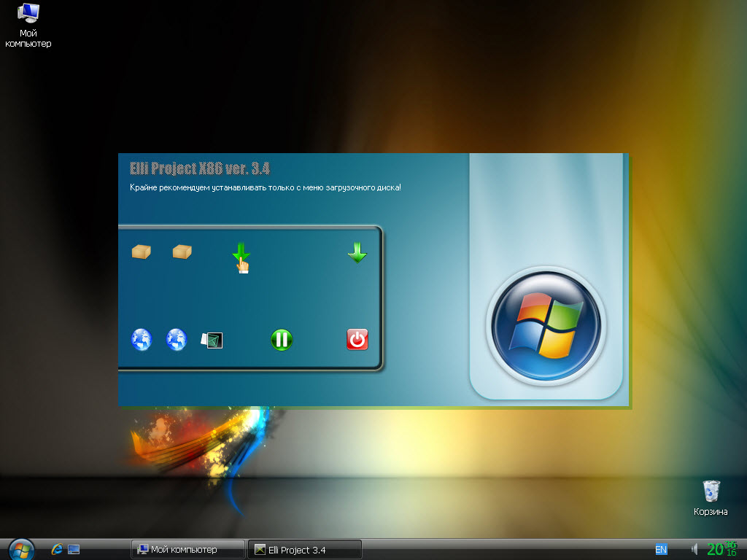Open the second blue globe icon
Screen dimensions: 747x560
pyautogui.click(x=177, y=340)
